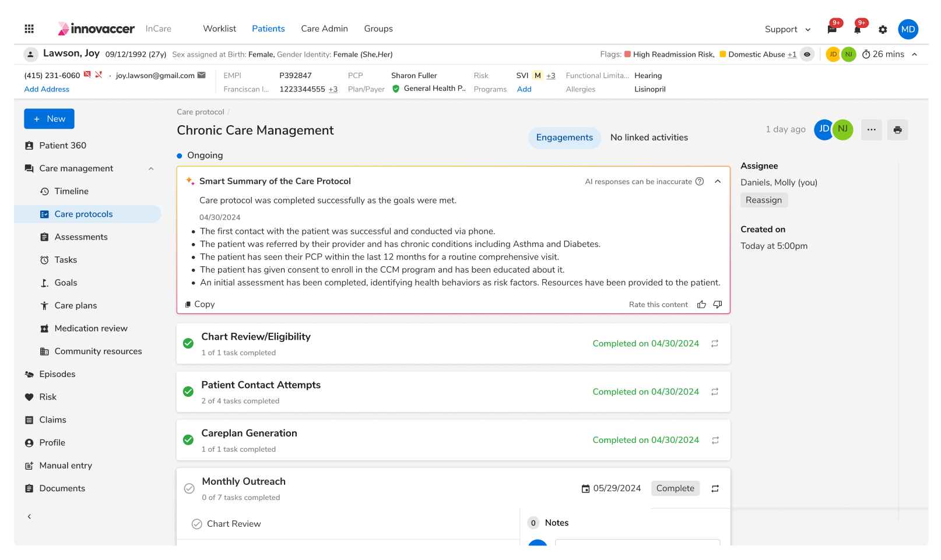The image size is (941, 560).
Task: Click the calendar icon beside 05/29/2024
Action: 585,488
